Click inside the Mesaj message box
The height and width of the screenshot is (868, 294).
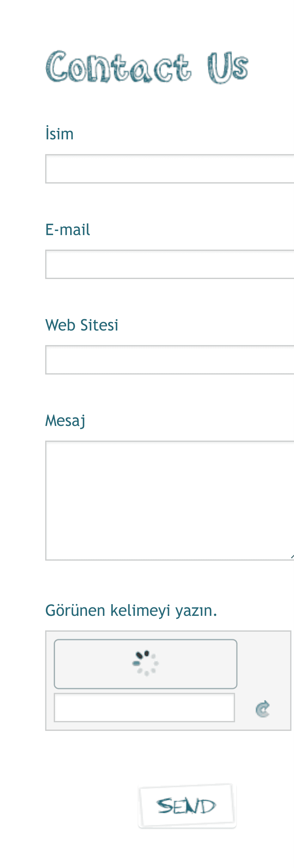169,501
